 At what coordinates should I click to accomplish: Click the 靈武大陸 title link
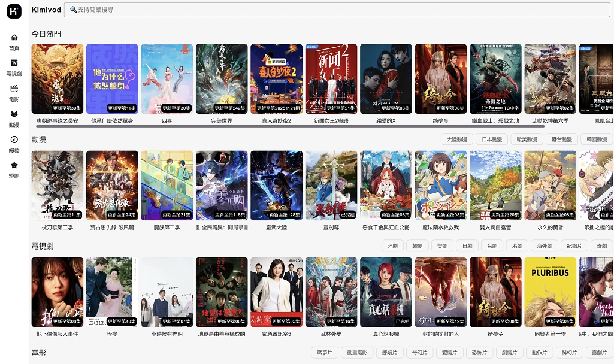point(276,227)
